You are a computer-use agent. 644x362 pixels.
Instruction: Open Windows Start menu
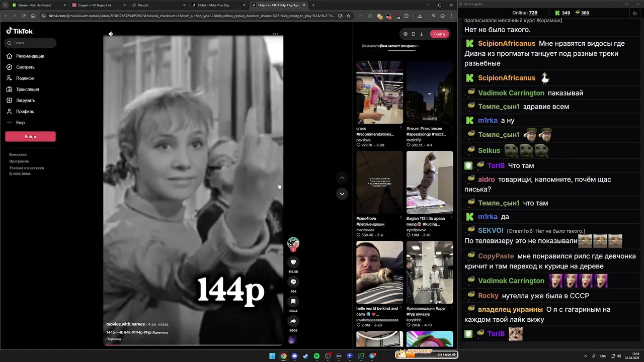tap(272, 356)
